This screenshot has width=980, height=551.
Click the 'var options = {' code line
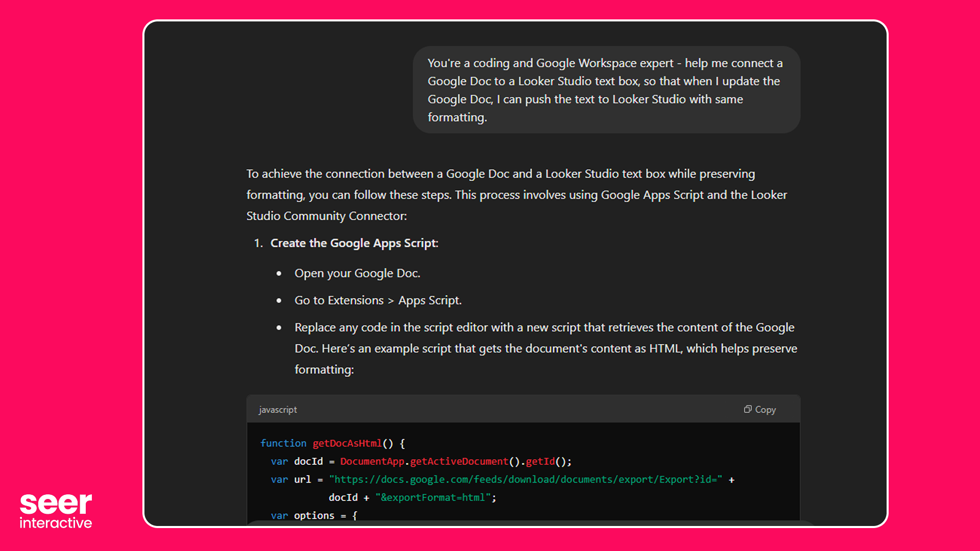313,515
